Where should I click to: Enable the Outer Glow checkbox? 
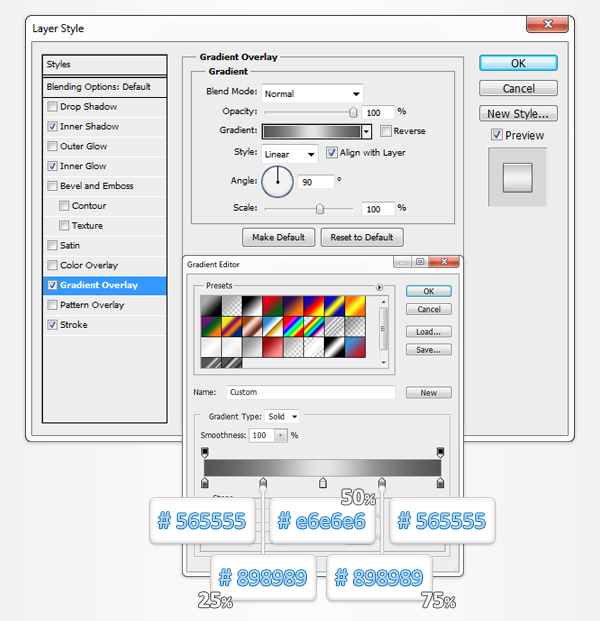coord(52,146)
